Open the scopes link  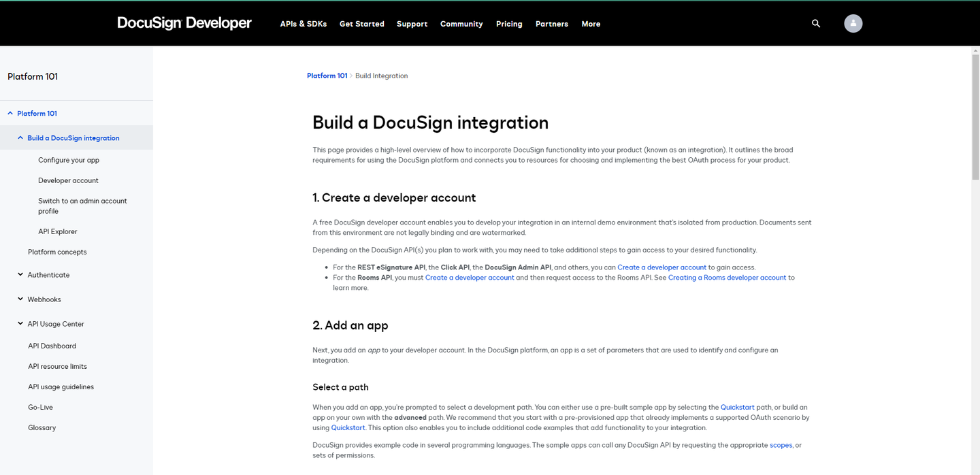point(781,445)
